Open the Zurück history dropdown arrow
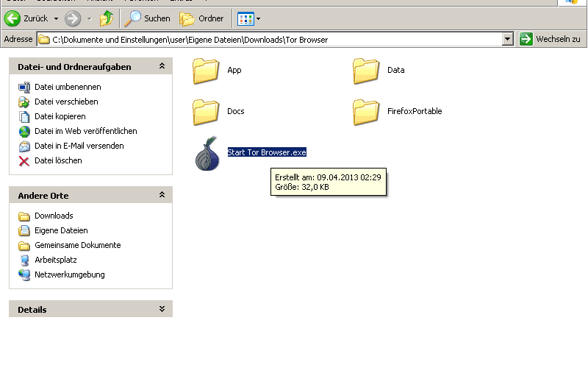Viewport: 588px width, 390px height. (56, 18)
